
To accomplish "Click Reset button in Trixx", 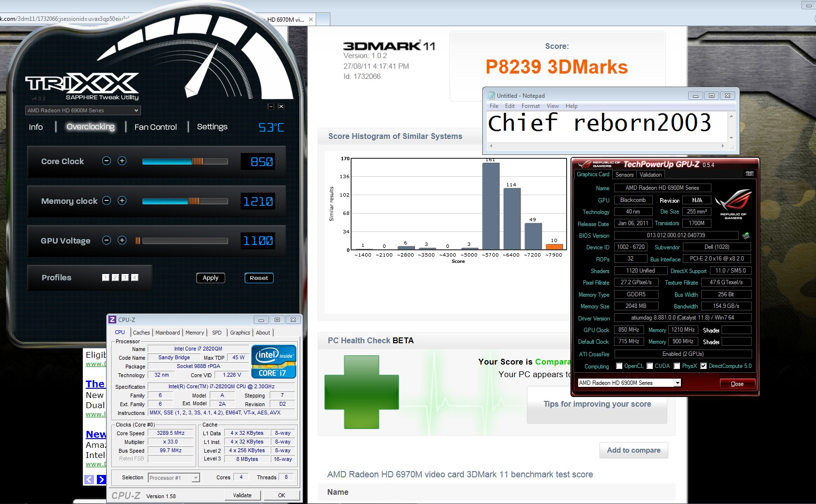I will click(x=259, y=278).
